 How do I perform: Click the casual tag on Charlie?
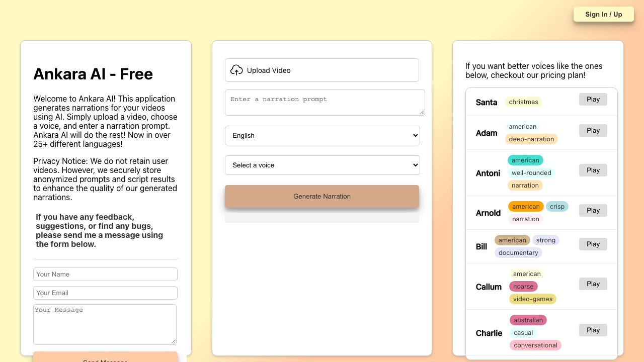coord(523,332)
